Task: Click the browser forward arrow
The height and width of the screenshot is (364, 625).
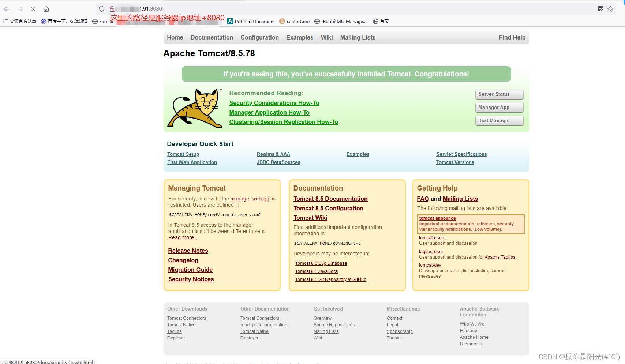Action: point(20,9)
